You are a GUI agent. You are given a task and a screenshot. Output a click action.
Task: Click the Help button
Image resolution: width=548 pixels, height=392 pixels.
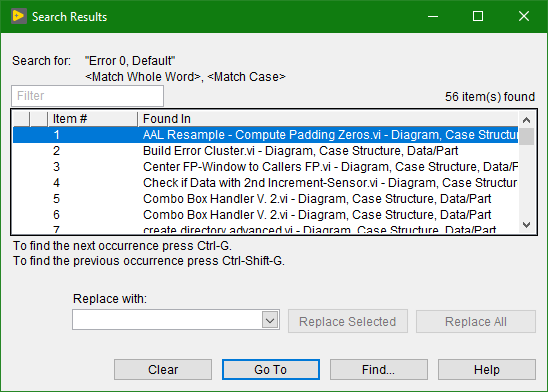pos(487,369)
